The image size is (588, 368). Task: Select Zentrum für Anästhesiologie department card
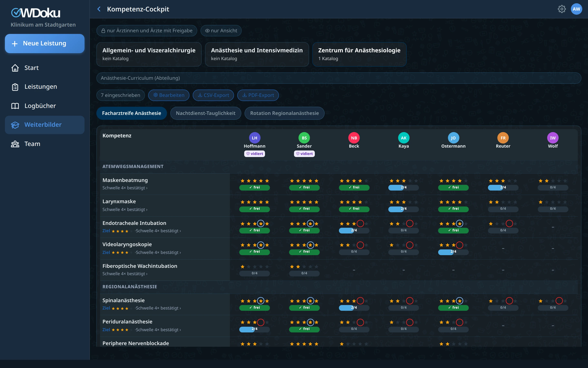[359, 54]
